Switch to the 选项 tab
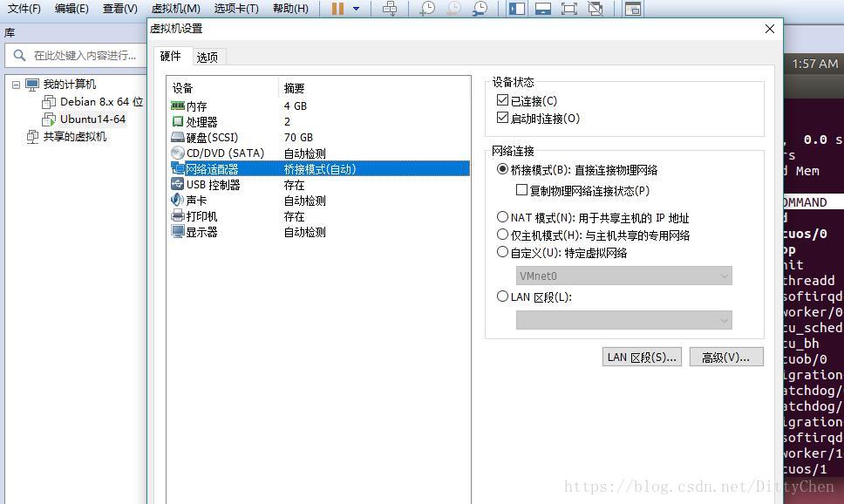 click(x=208, y=57)
